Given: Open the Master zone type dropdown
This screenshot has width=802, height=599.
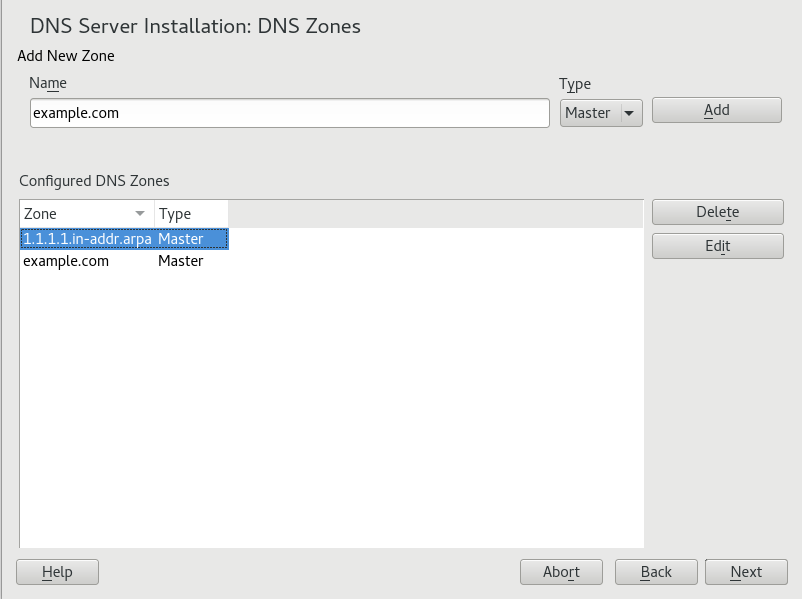Looking at the screenshot, I should (x=600, y=113).
